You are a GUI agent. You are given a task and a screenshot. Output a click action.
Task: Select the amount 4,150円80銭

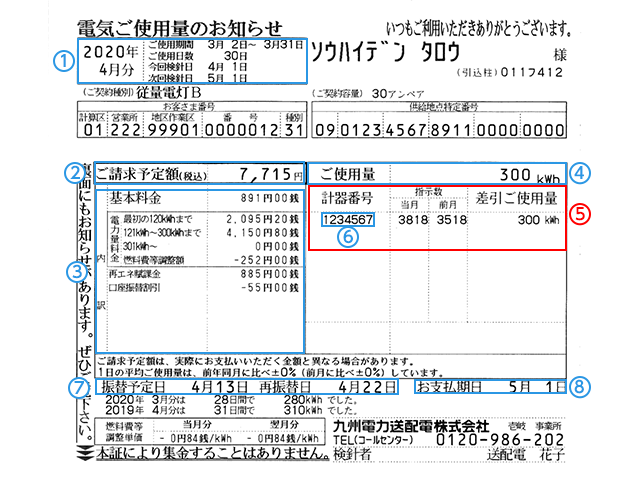pos(263,233)
